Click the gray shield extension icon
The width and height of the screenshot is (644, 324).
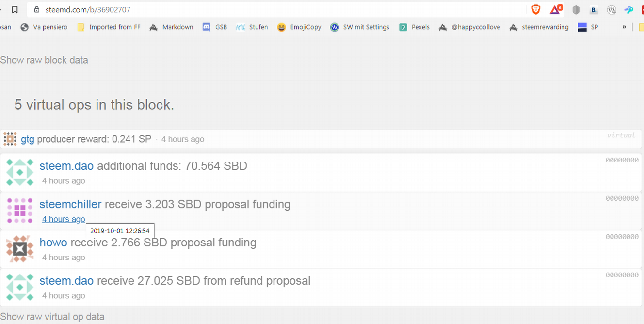pyautogui.click(x=576, y=10)
